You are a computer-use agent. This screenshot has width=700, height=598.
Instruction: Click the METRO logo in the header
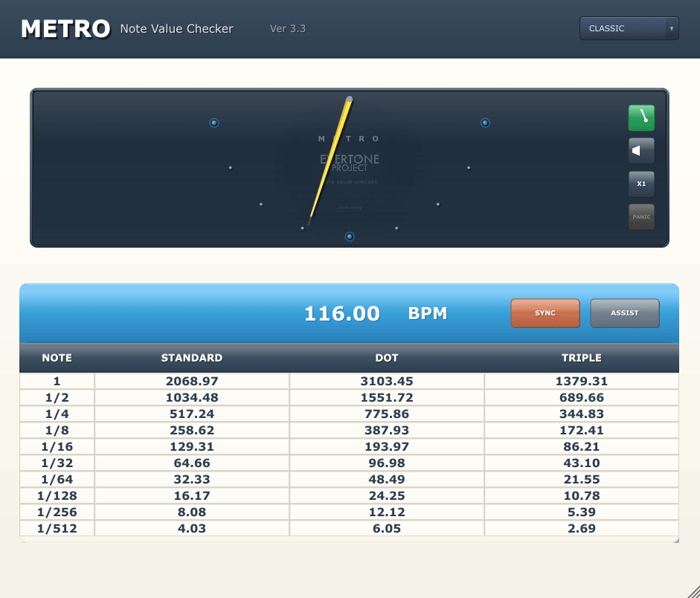(65, 29)
